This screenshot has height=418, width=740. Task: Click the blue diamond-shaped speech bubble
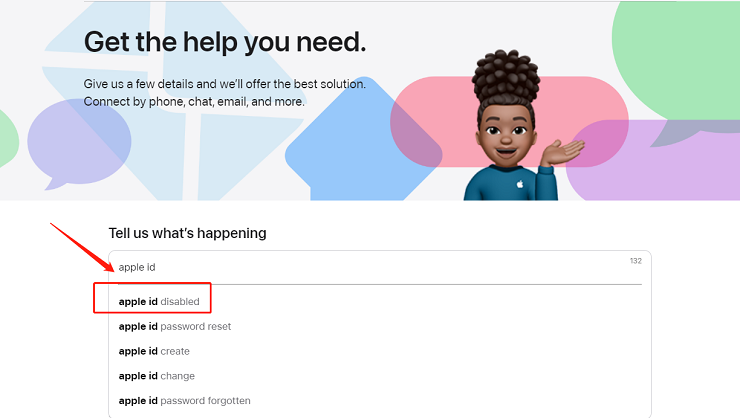tap(363, 142)
